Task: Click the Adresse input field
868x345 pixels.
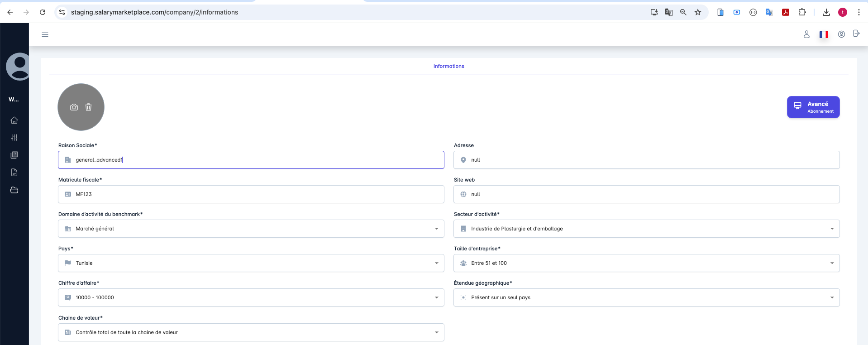Action: click(646, 160)
